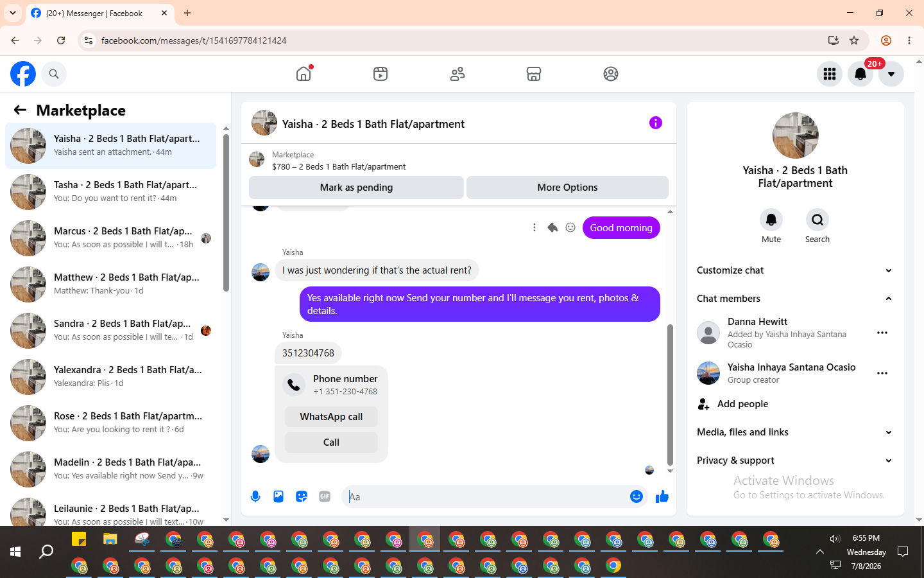
Task: Expand the Privacy & support section
Action: [x=794, y=460]
